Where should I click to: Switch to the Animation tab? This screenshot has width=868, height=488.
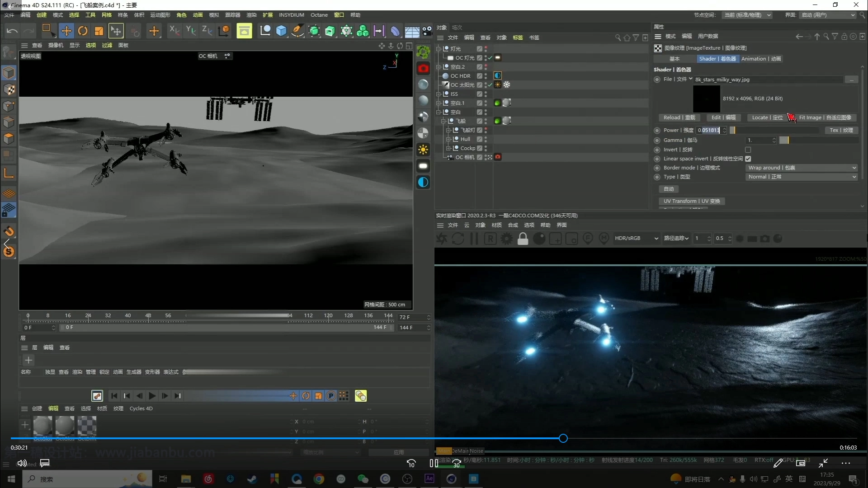(x=761, y=59)
